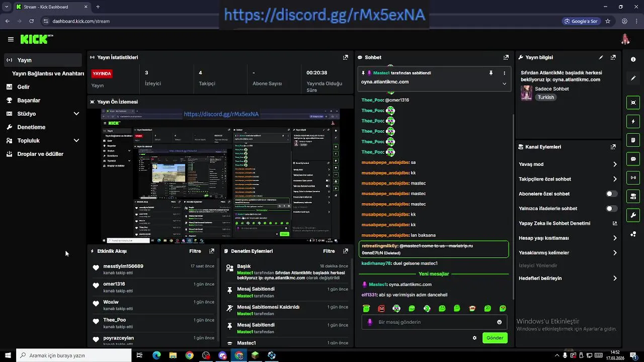This screenshot has height=362, width=644.
Task: Toggle stream preview widget in right sidebar
Action: [633, 103]
